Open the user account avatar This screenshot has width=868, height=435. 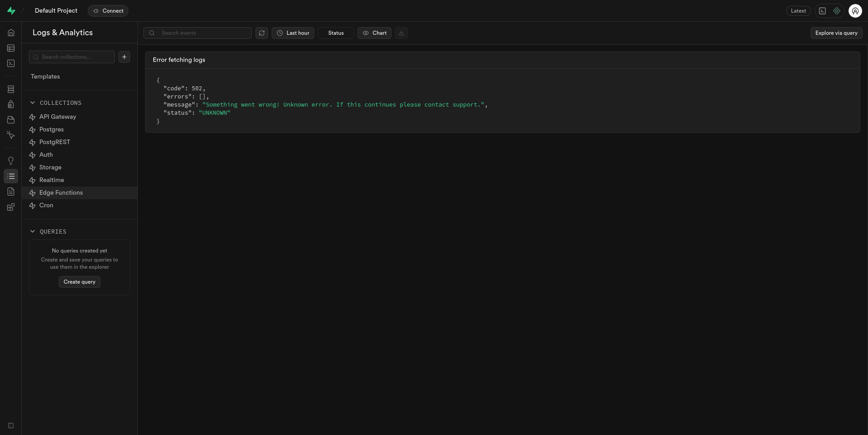click(855, 11)
